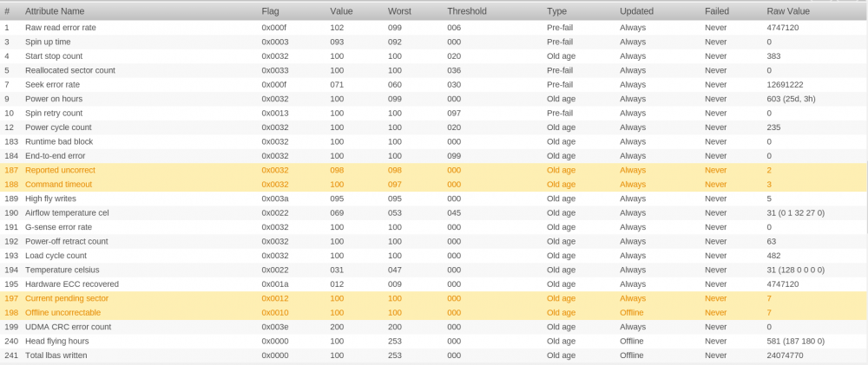Select the Total lbas written attribute
The height and width of the screenshot is (365, 868).
[434, 355]
